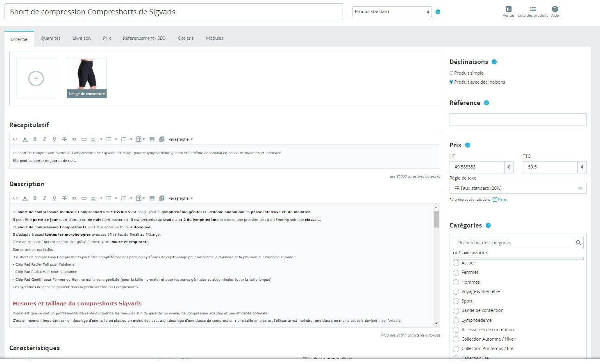Open the Aide help icon
600x364 pixels.
[x=555, y=11]
